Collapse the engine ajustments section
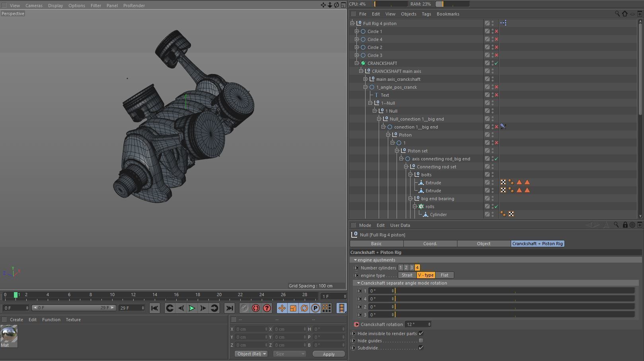Screen dimensions: 644x361 355,260
